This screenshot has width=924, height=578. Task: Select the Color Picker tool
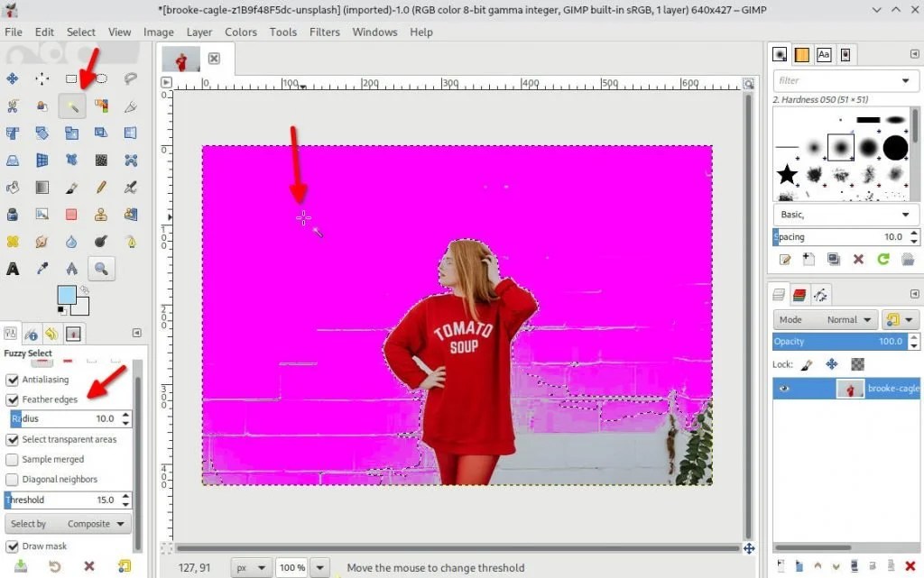click(x=42, y=268)
